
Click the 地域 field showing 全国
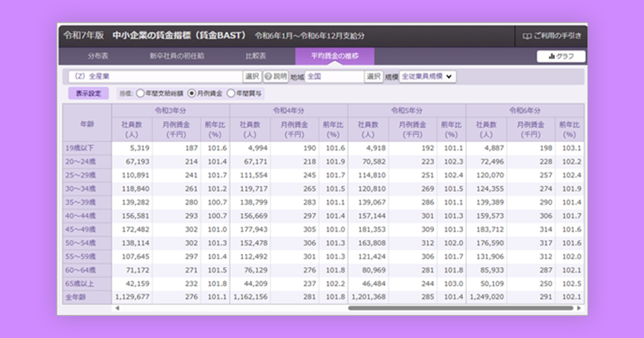tap(334, 77)
